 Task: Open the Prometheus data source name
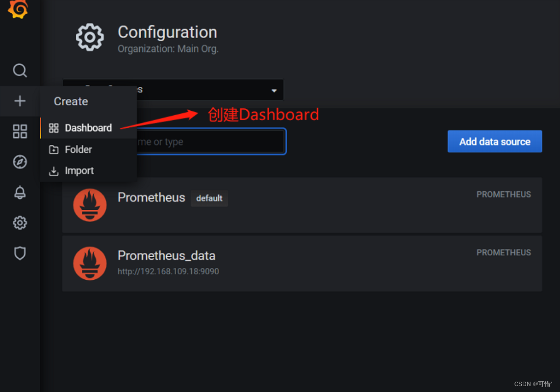click(152, 197)
